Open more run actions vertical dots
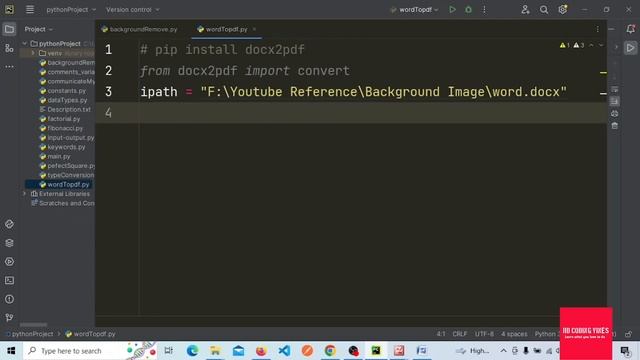Viewport: 640px width, 360px height. pos(484,9)
